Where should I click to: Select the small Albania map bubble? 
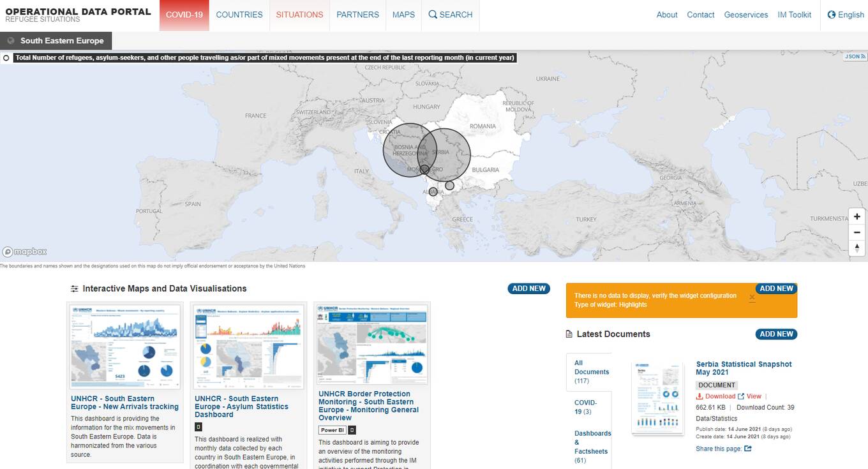click(x=433, y=191)
